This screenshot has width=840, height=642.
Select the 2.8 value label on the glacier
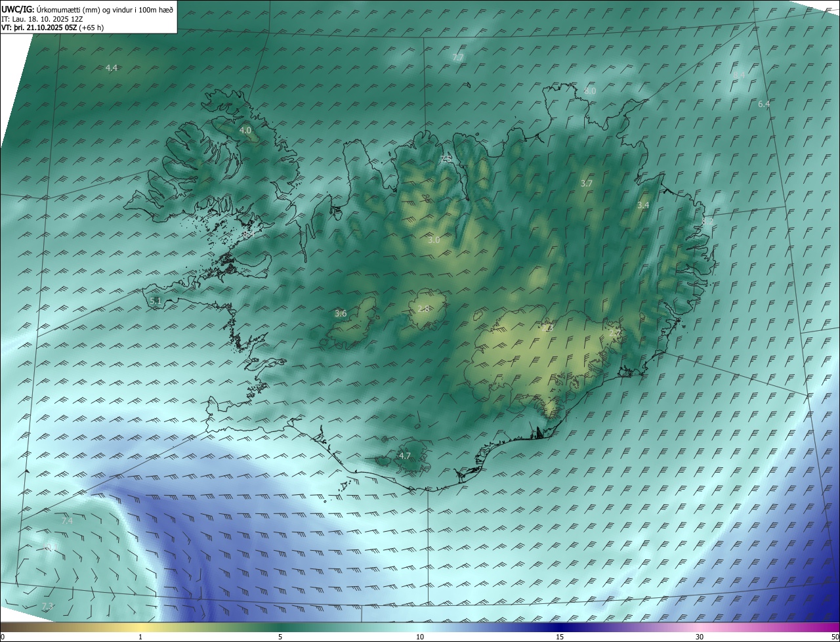tap(423, 309)
